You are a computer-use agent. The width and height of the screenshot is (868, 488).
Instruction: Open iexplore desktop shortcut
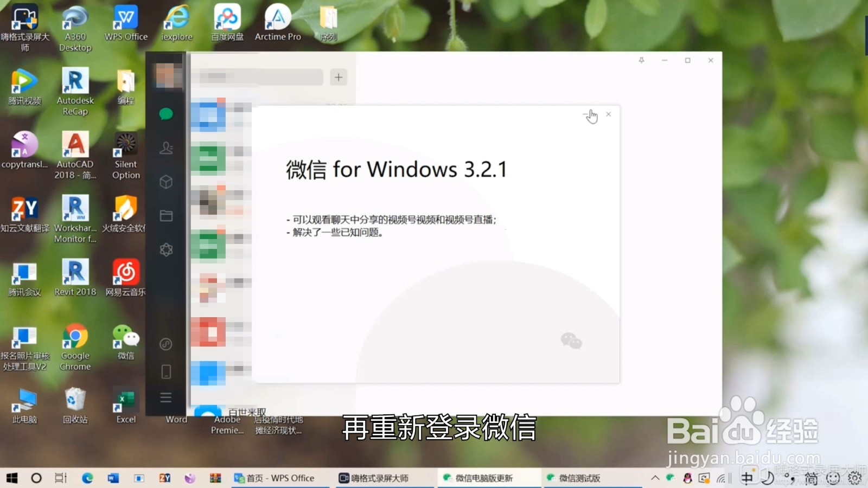(177, 23)
